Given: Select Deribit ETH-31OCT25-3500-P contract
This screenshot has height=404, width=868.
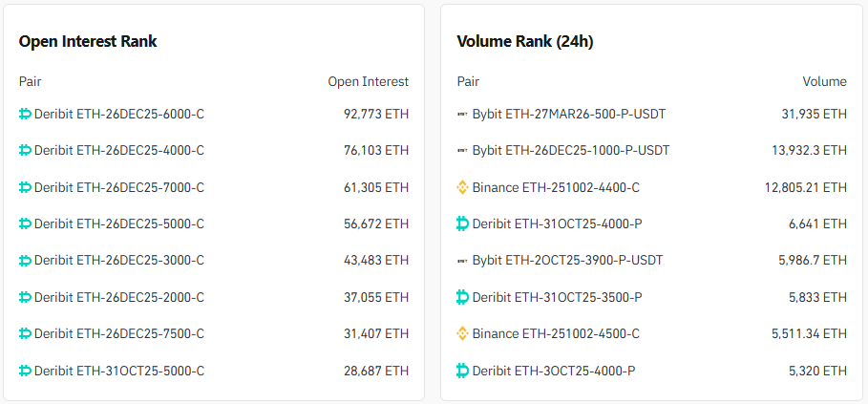Looking at the screenshot, I should (x=557, y=297).
